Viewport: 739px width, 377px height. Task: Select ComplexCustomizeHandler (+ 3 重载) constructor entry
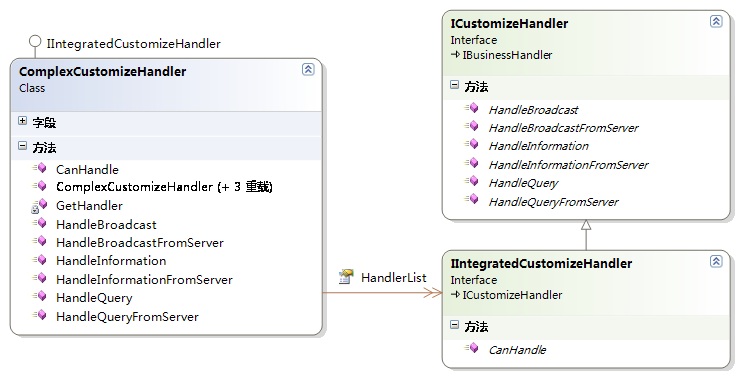(x=164, y=187)
